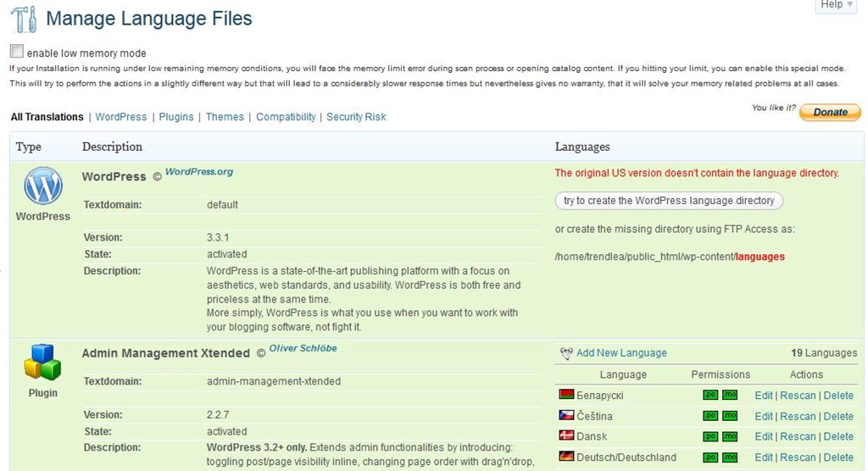Click the admin-management-xtended textdomain value
Image resolution: width=868 pixels, height=471 pixels.
(x=274, y=381)
